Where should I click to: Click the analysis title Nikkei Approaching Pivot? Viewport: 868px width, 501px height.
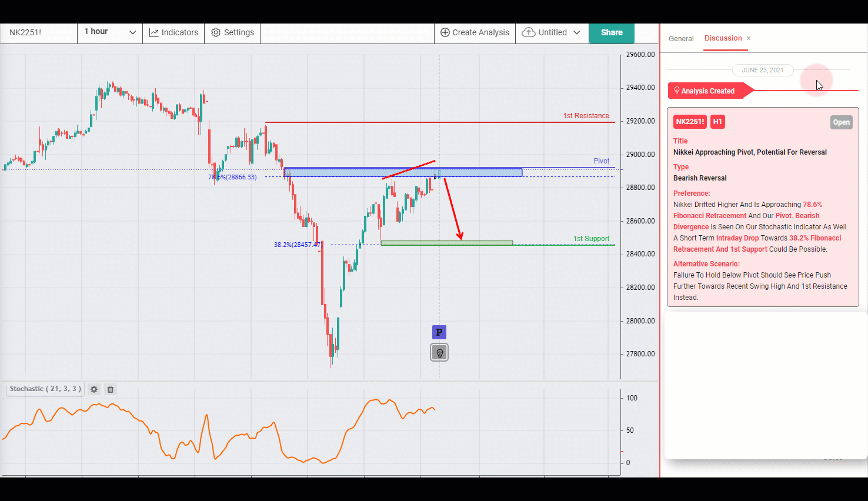(x=750, y=152)
